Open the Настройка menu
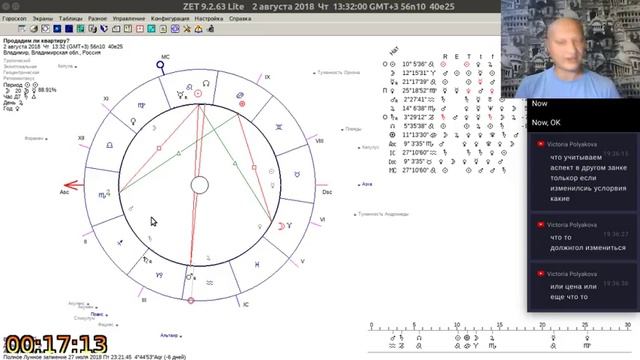640x360 pixels. 209,18
